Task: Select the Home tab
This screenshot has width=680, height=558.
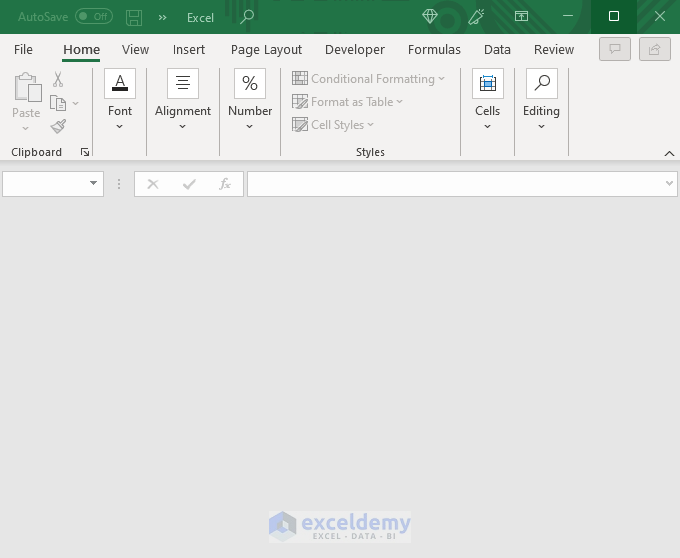Action: [x=82, y=49]
